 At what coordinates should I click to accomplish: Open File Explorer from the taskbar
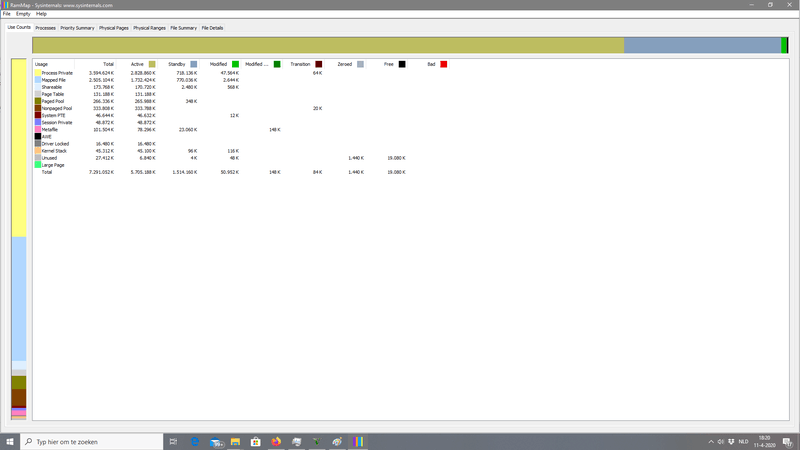235,442
